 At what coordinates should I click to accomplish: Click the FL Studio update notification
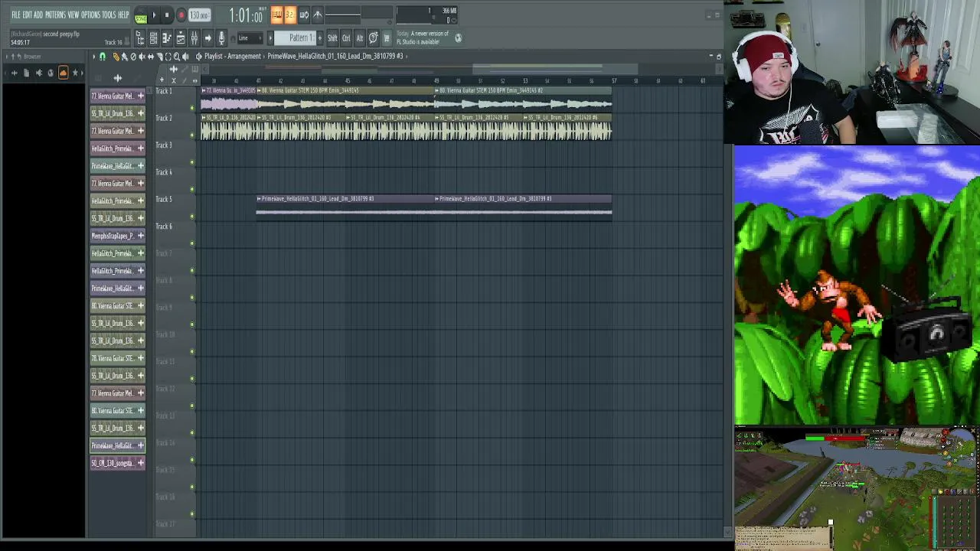[x=430, y=37]
